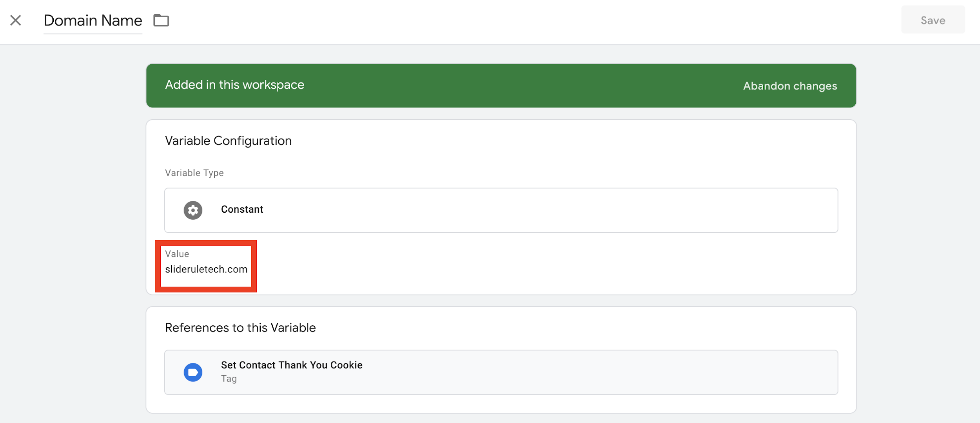The height and width of the screenshot is (423, 980).
Task: Click the Variable Configuration heading
Action: click(x=228, y=141)
